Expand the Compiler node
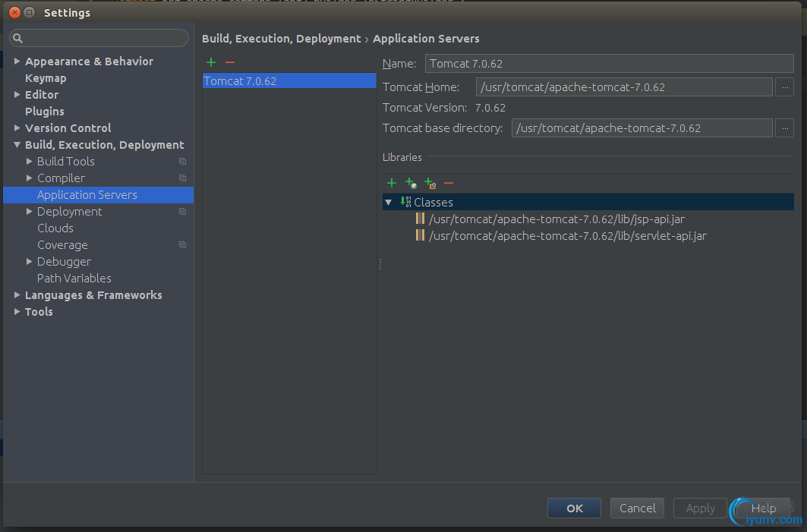 pyautogui.click(x=30, y=178)
